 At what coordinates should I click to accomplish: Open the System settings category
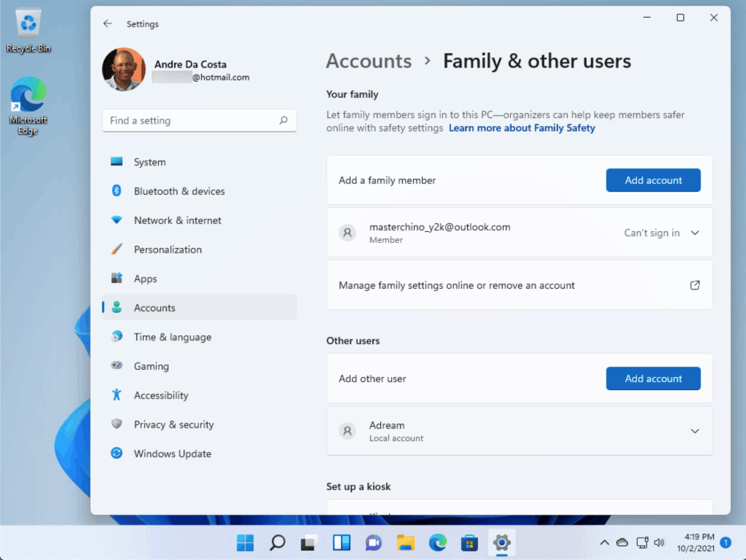click(x=200, y=162)
